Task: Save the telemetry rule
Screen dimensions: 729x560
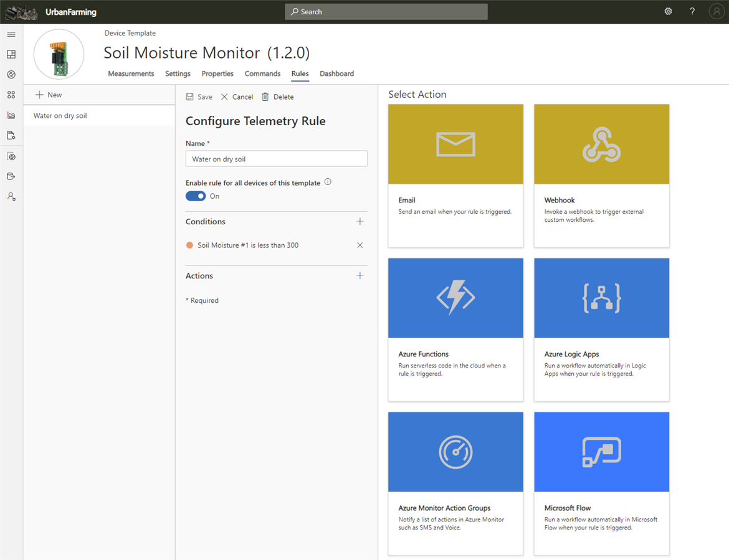Action: pyautogui.click(x=199, y=97)
